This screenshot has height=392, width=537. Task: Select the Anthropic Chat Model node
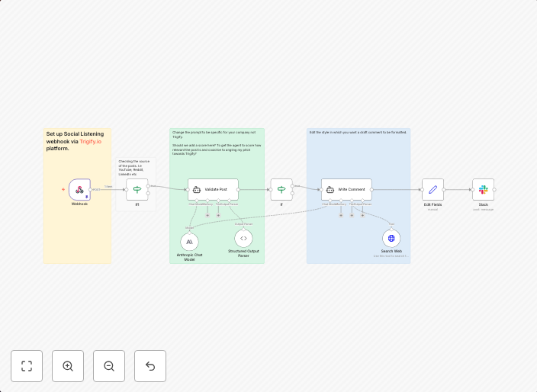pos(189,242)
